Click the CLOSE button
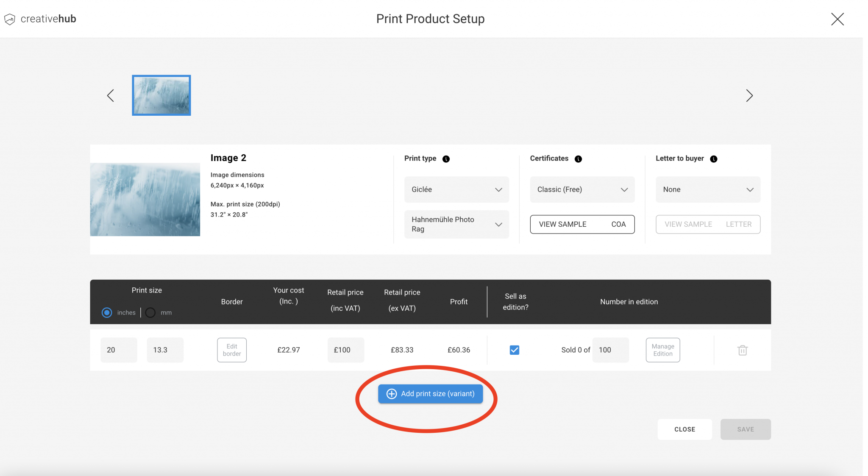Viewport: 868px width, 476px height. coord(684,429)
